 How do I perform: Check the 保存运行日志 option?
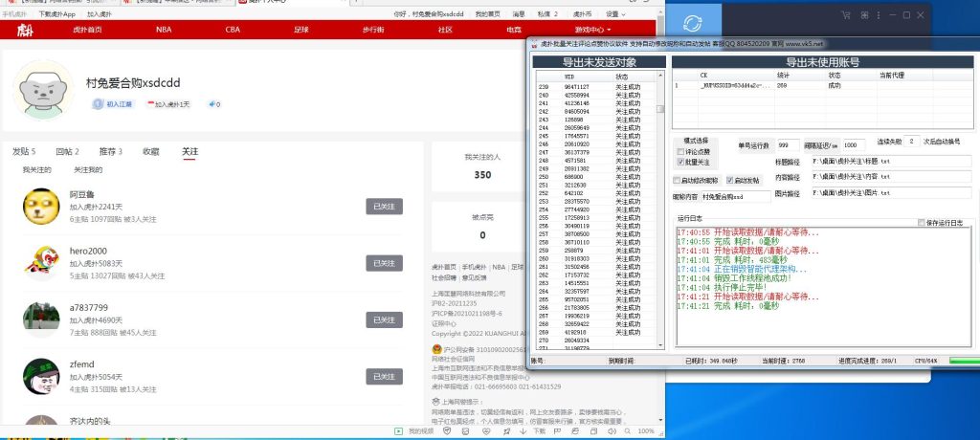point(922,222)
